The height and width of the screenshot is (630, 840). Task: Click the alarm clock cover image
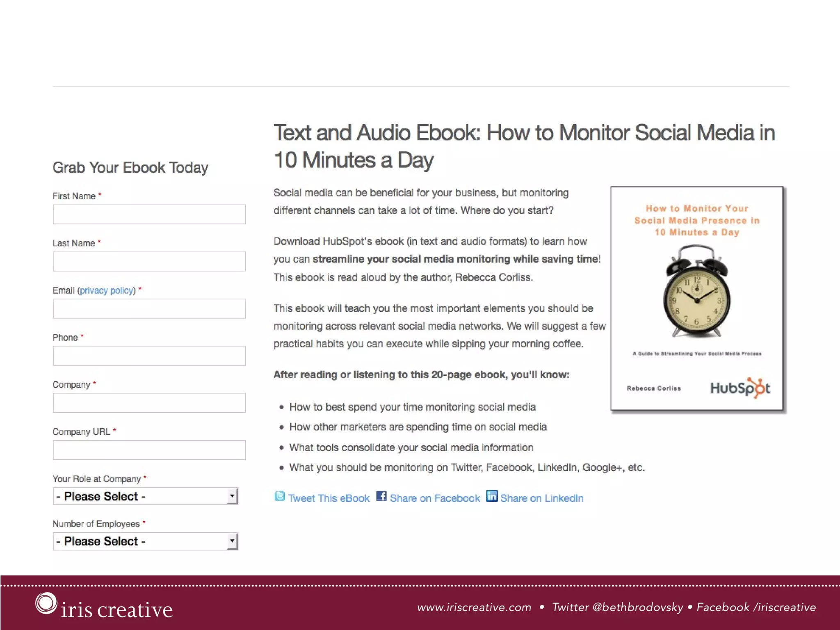(696, 292)
